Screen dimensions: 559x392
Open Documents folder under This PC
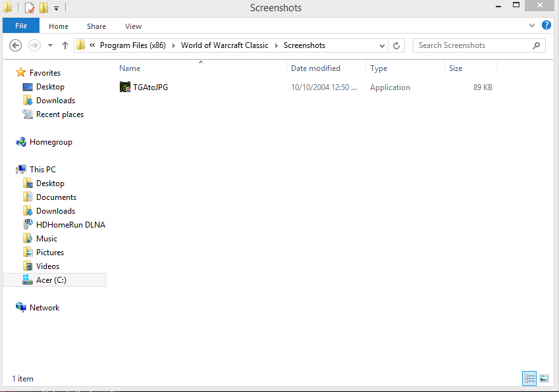[57, 197]
